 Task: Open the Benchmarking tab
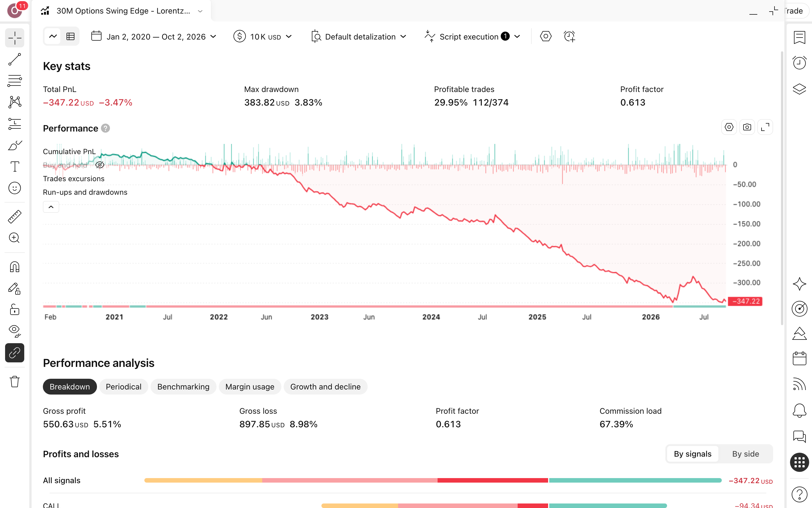(x=183, y=387)
